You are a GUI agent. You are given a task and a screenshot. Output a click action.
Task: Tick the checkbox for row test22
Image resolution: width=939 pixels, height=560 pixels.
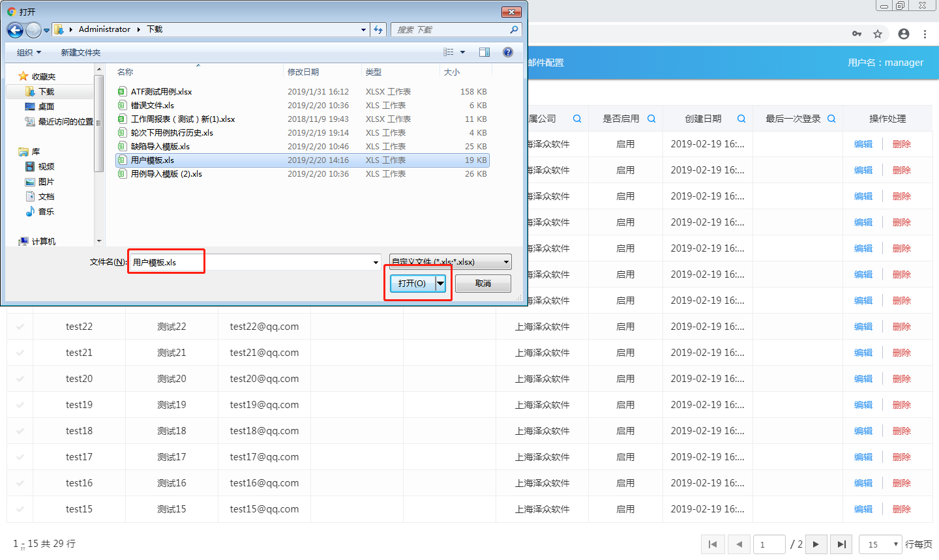pyautogui.click(x=20, y=327)
